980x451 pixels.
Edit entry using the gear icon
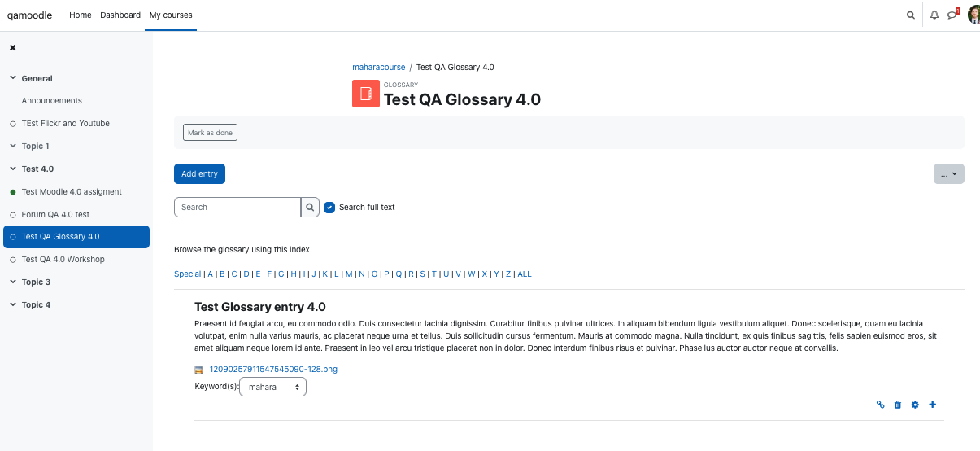[x=915, y=405]
